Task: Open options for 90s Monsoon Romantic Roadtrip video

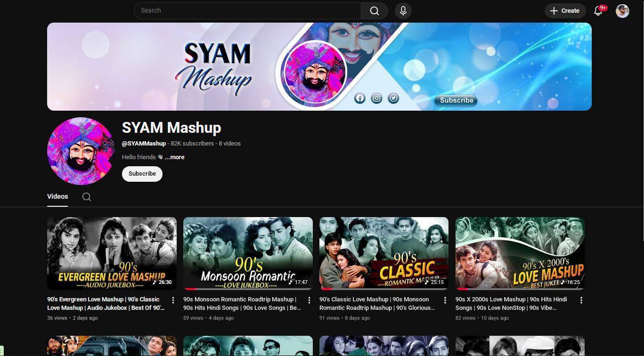Action: (309, 300)
